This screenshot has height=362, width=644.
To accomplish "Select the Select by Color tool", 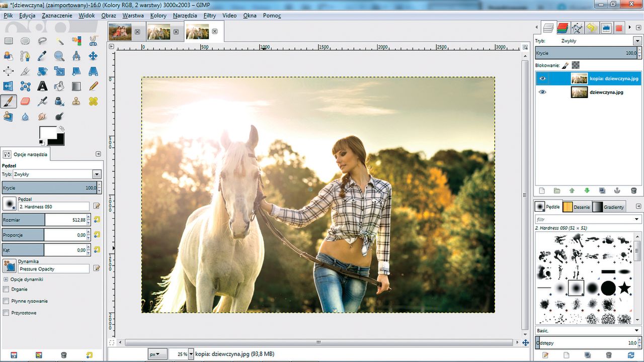I will 76,41.
